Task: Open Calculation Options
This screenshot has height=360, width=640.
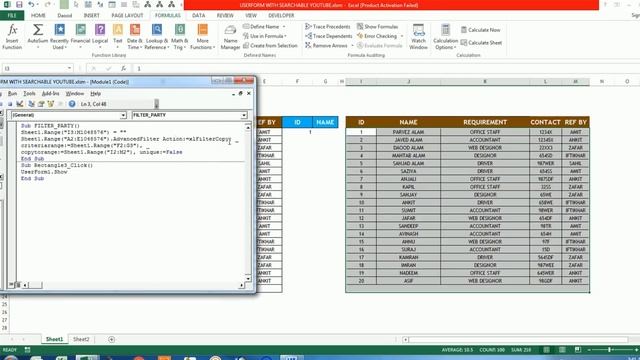Action: tap(445, 37)
